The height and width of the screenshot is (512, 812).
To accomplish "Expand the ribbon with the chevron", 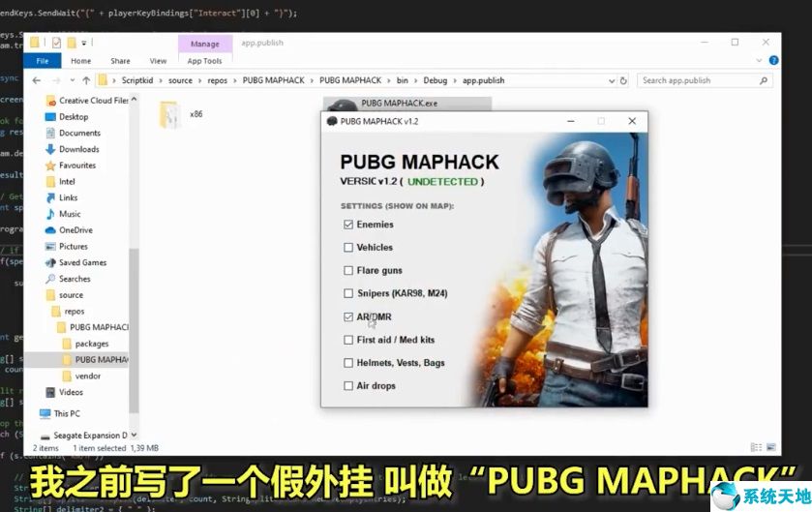I will click(761, 60).
